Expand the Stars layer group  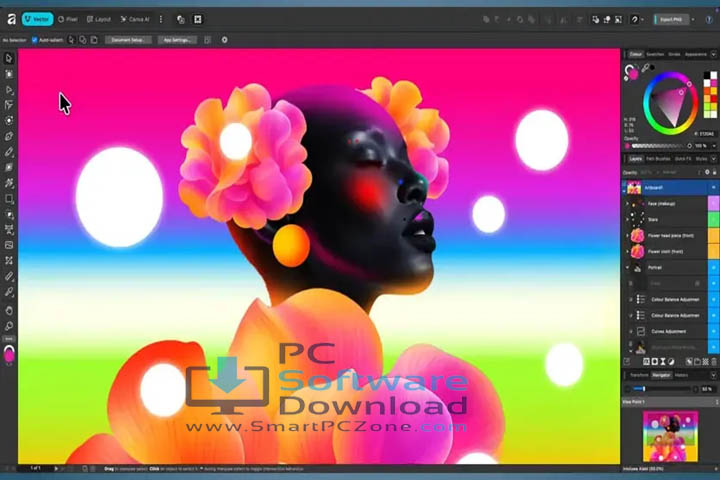[627, 220]
